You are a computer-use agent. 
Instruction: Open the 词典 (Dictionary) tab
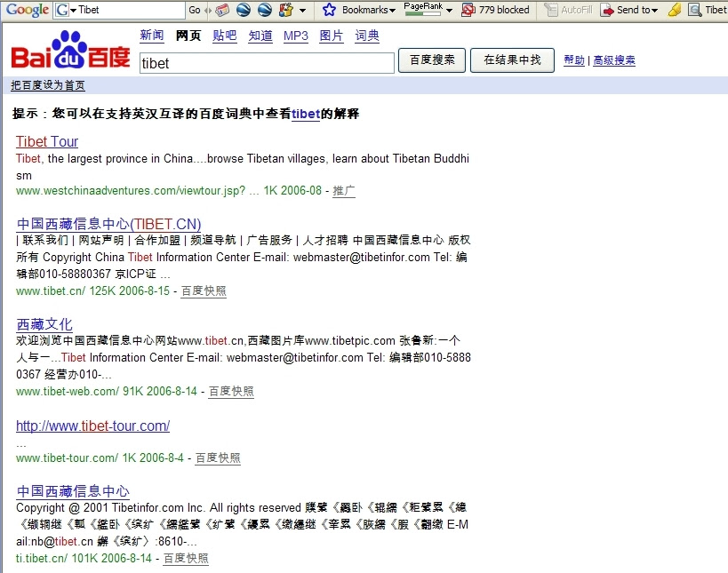367,36
